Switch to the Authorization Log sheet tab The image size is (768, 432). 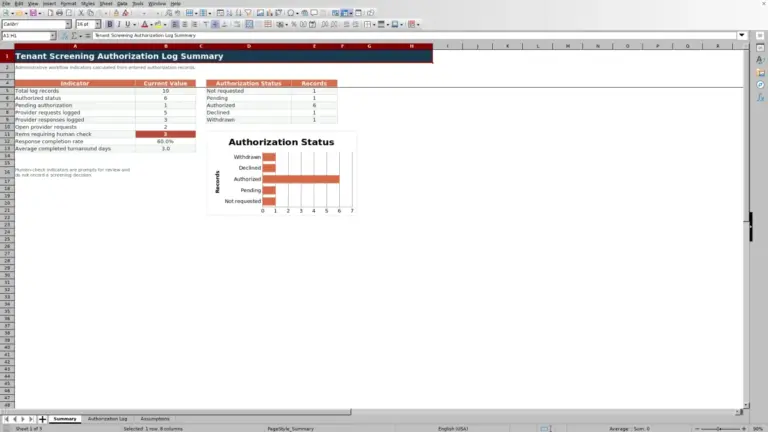(x=107, y=419)
